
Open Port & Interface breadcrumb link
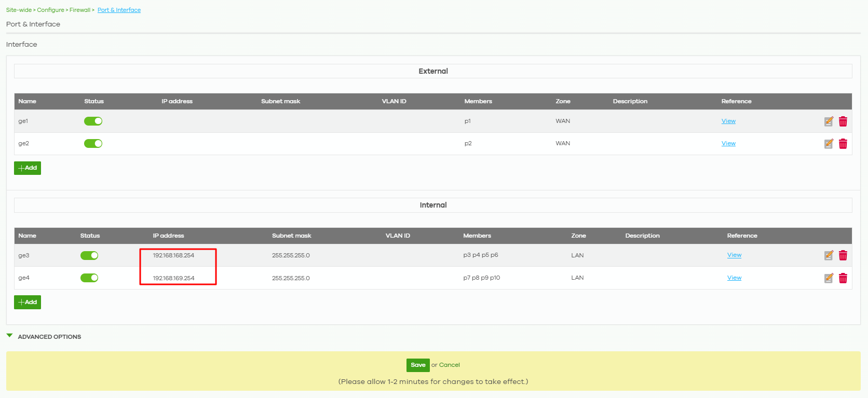click(x=119, y=10)
